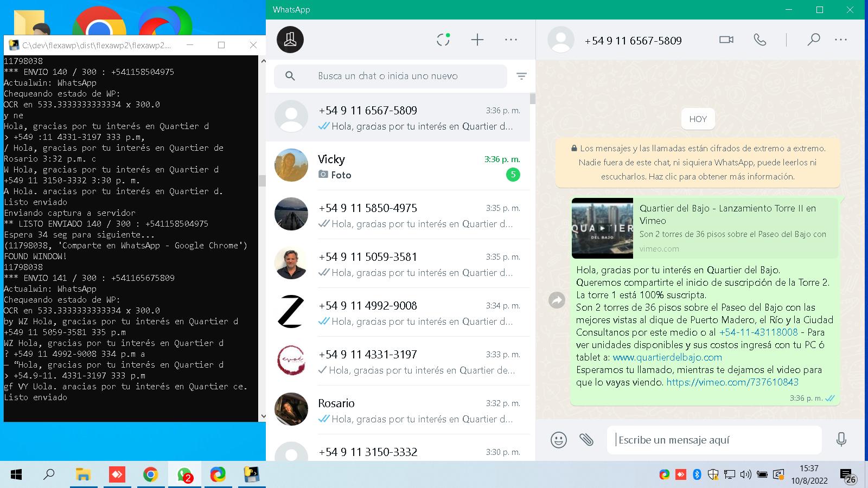The height and width of the screenshot is (488, 868).
Task: Open Windows taskbar search
Action: click(49, 475)
